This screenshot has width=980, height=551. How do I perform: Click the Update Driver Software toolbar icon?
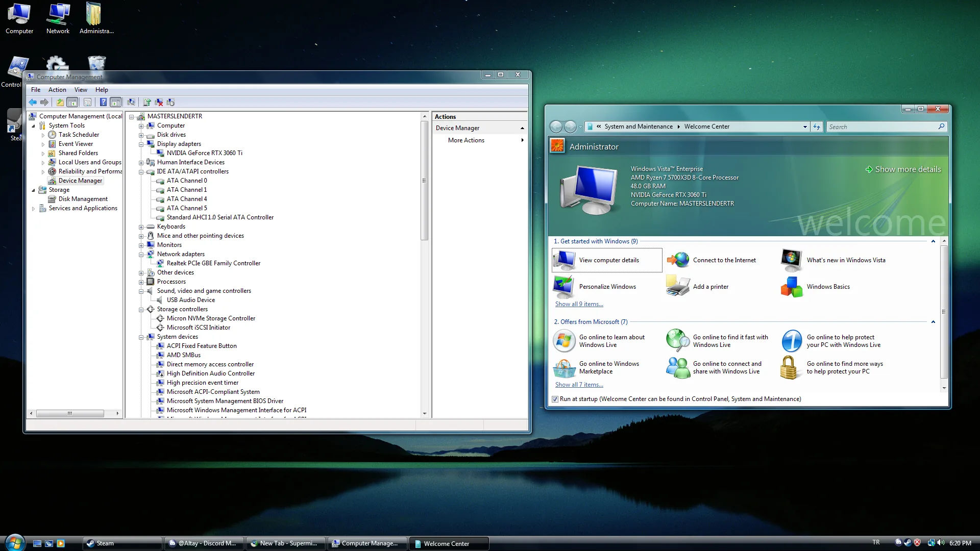click(x=146, y=102)
